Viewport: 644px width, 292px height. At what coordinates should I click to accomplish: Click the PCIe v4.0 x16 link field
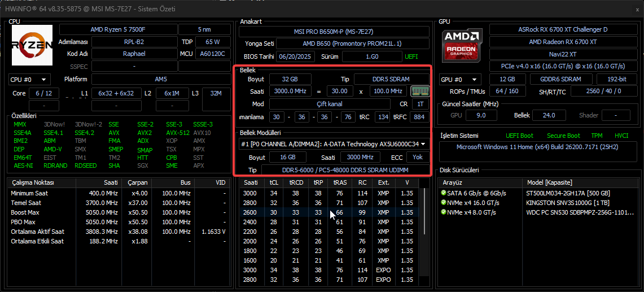(x=563, y=66)
